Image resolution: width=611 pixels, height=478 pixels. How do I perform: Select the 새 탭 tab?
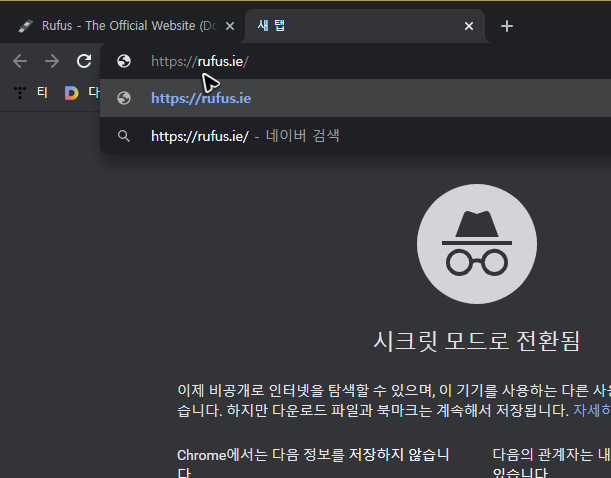pyautogui.click(x=364, y=26)
